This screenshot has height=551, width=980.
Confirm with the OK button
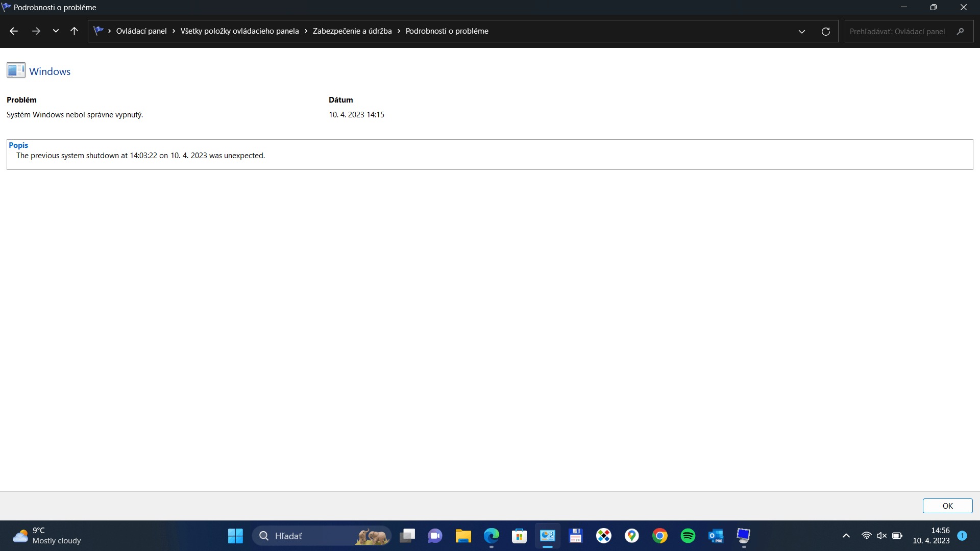coord(947,506)
